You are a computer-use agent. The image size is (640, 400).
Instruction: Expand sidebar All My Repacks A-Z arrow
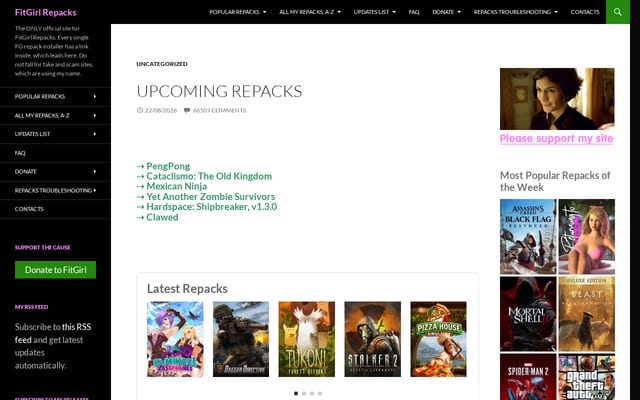[95, 116]
